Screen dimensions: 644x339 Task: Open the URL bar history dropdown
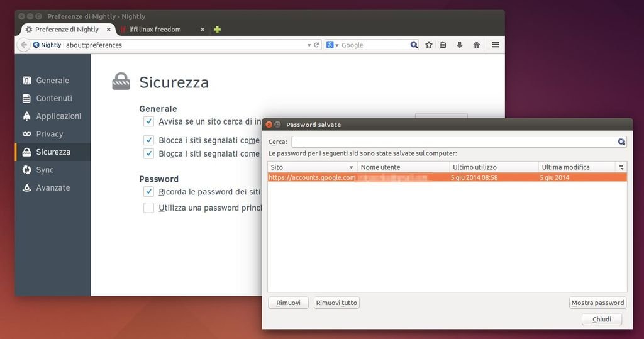click(x=309, y=45)
